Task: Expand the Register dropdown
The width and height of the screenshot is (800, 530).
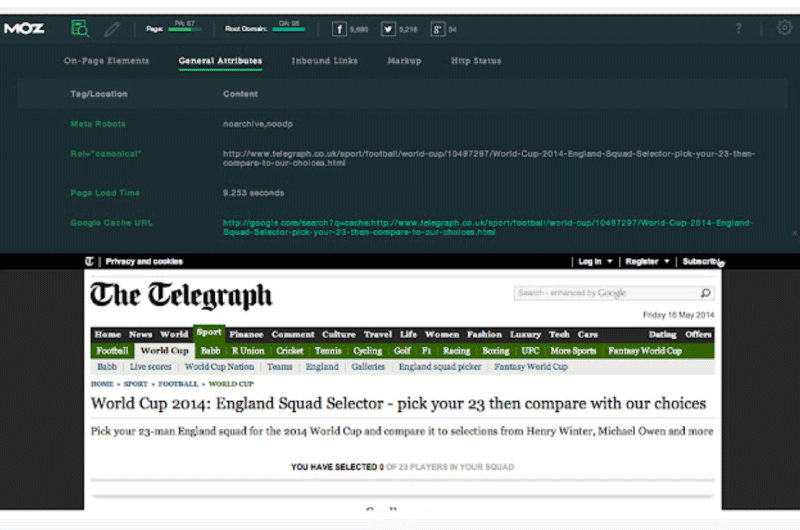Action: click(647, 261)
